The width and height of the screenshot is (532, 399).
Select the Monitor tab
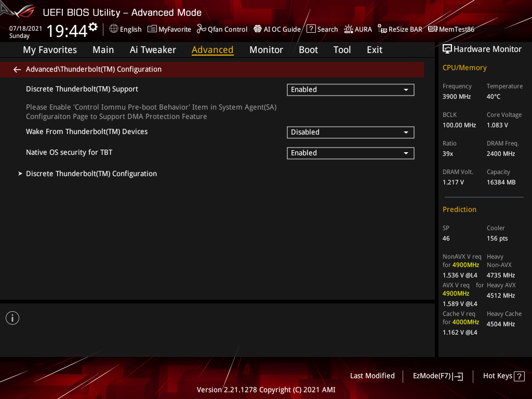266,50
